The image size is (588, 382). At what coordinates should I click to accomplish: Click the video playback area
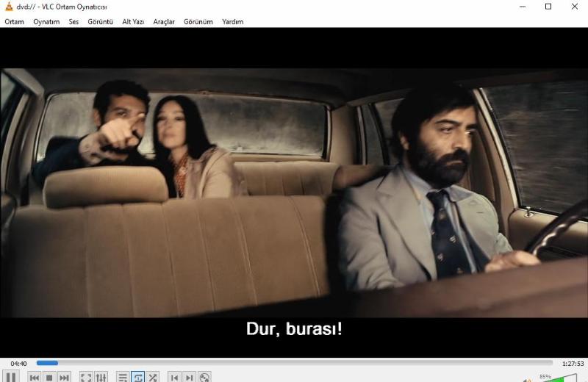click(x=294, y=192)
